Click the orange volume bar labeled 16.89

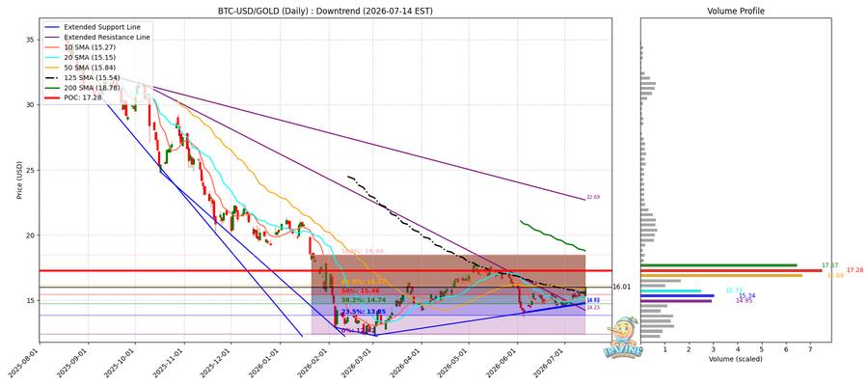coord(721,275)
